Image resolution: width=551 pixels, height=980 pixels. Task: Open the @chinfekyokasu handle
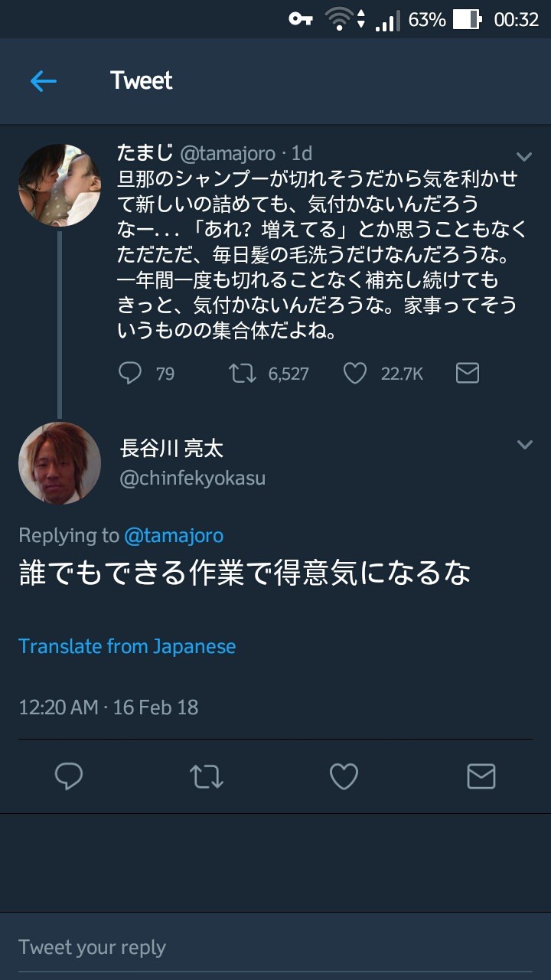(x=192, y=479)
